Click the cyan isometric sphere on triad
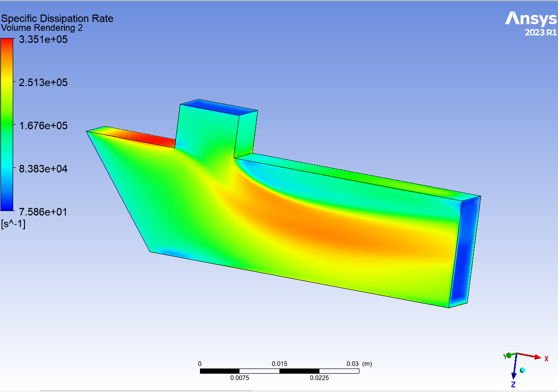The height and width of the screenshot is (392, 558). pyautogui.click(x=522, y=370)
